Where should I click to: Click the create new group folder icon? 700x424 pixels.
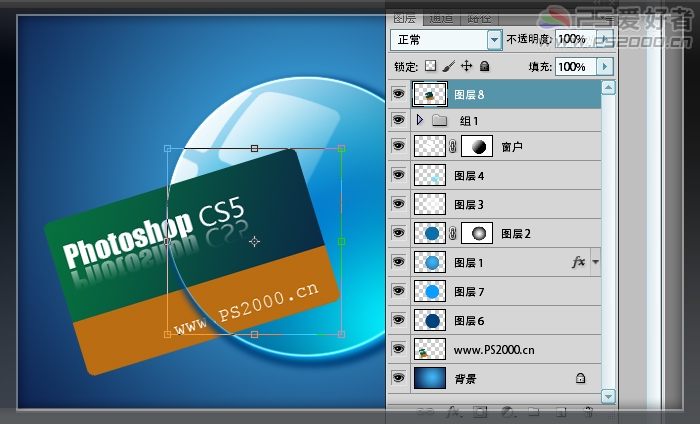(534, 412)
